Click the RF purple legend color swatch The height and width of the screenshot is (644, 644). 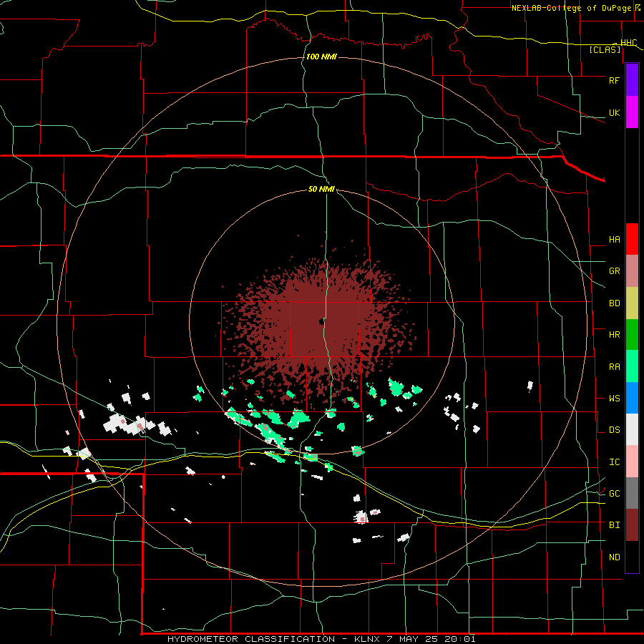tap(632, 80)
